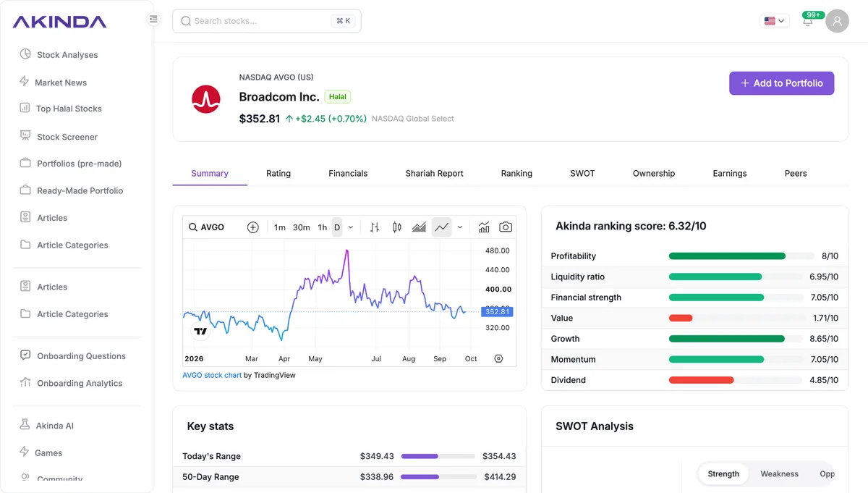Open user profile avatar
The image size is (868, 493).
[838, 21]
